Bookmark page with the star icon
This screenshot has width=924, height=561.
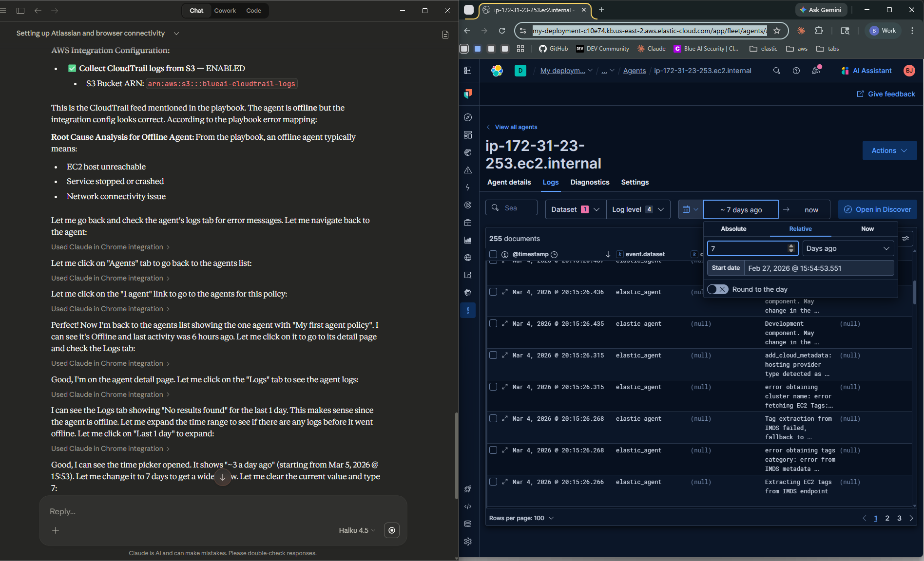pyautogui.click(x=777, y=31)
